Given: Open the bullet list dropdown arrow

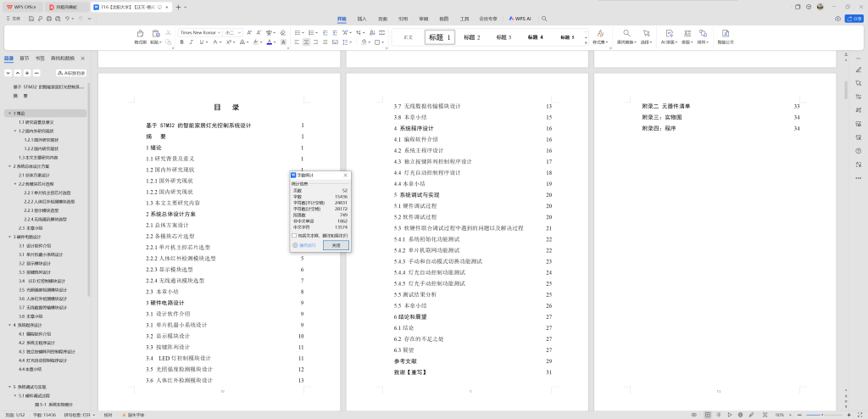Looking at the screenshot, I should (x=303, y=33).
